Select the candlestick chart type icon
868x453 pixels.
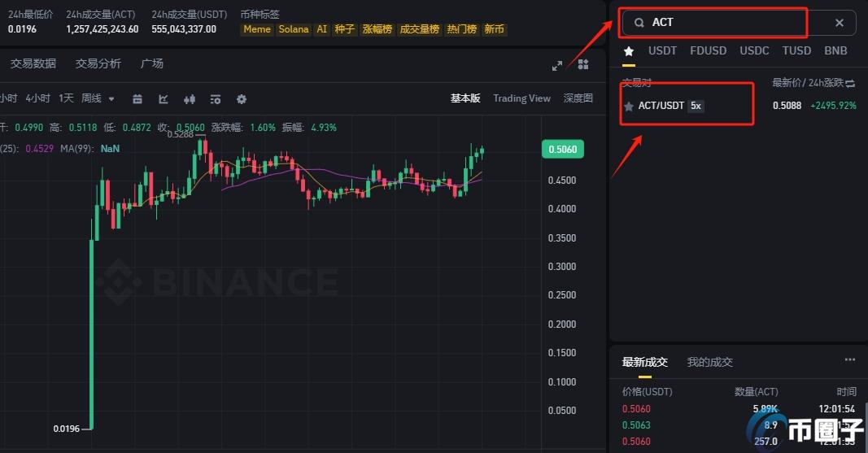[x=190, y=99]
